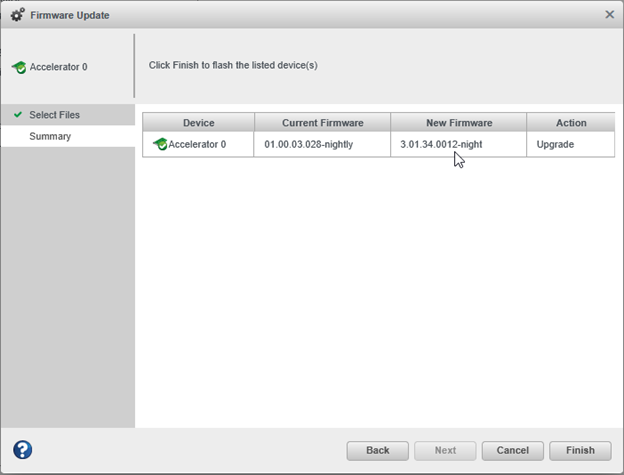Click the Action column header
This screenshot has height=475, width=624.
(x=571, y=123)
